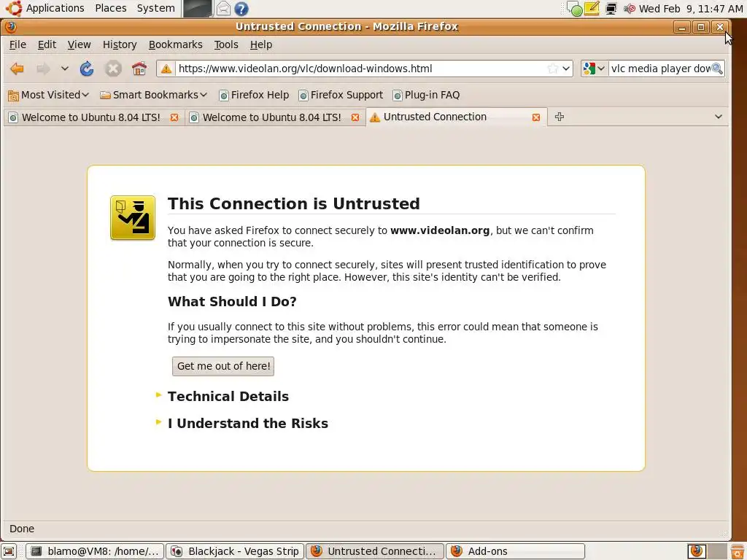Open a new tab with the plus icon

[560, 117]
